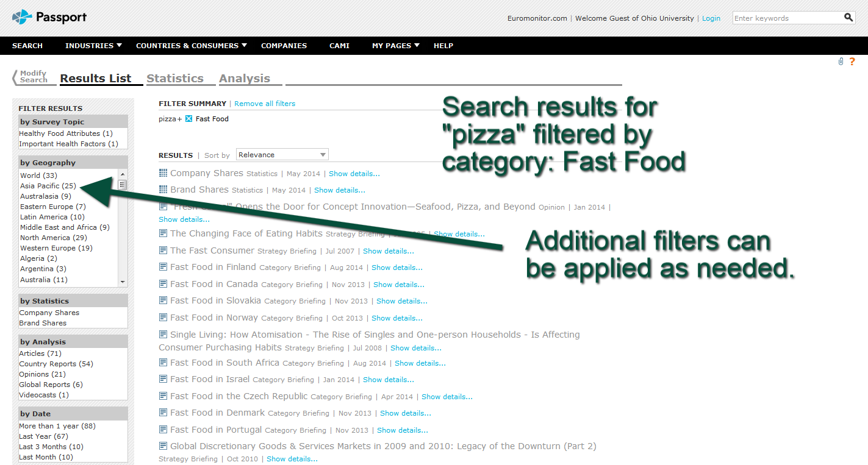Open the Sort by Relevance dropdown
Screen dimensions: 868x465
click(282, 155)
